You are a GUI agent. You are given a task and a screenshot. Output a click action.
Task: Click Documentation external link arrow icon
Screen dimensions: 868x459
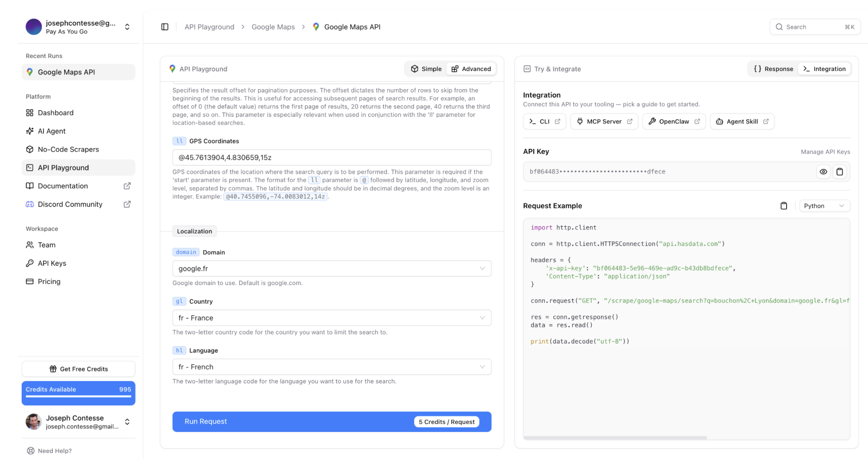(x=127, y=186)
